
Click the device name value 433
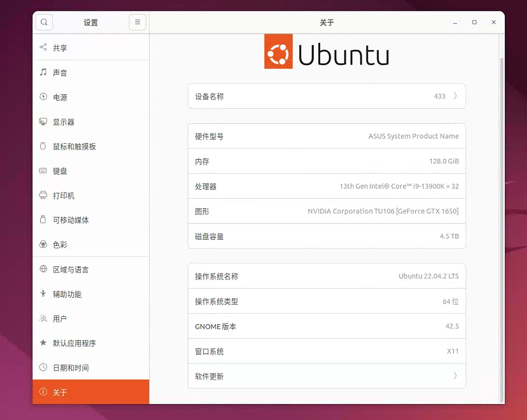439,96
